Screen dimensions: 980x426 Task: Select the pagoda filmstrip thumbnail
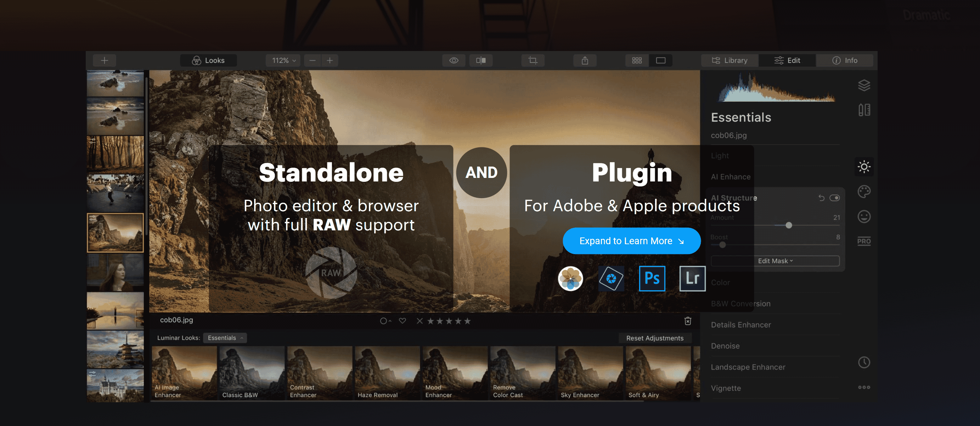(x=115, y=349)
